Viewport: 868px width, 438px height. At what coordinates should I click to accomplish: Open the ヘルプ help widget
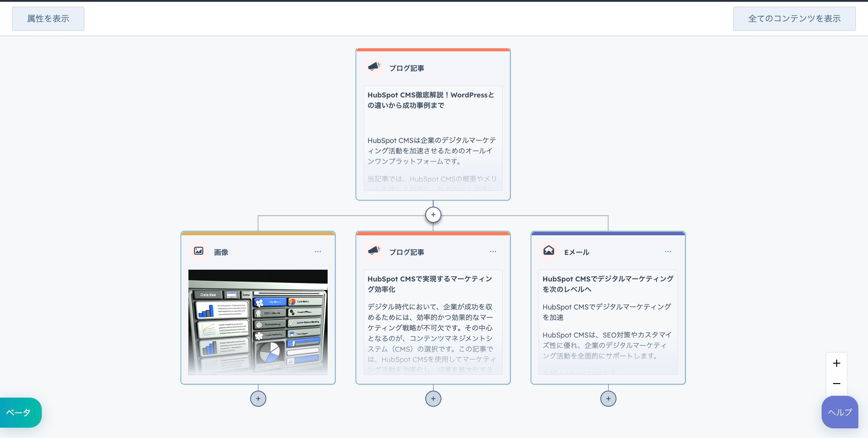click(840, 412)
